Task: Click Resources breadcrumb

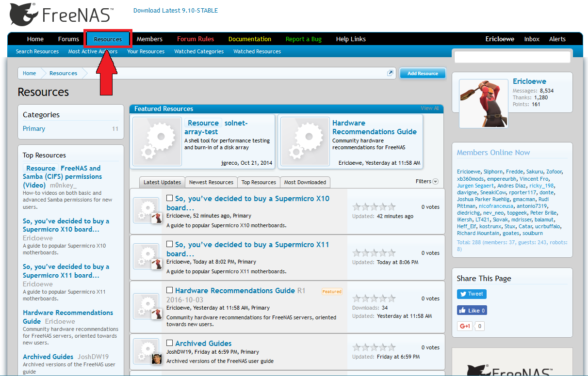Action: pyautogui.click(x=63, y=73)
